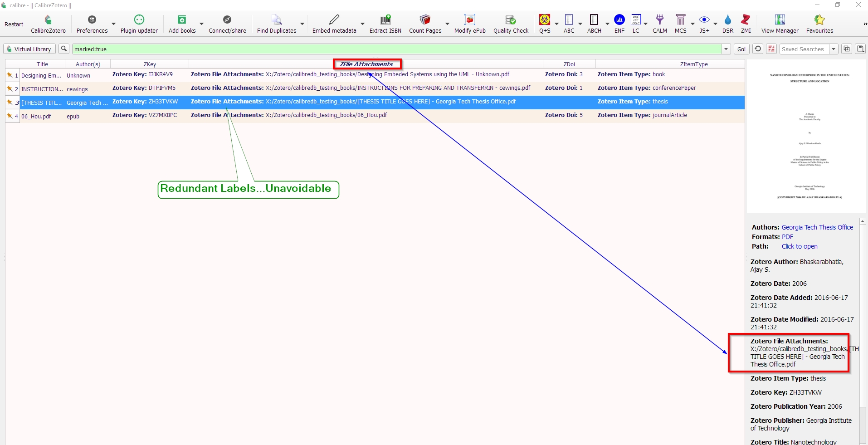Click the 'Zotero Key: DTPIFVM5' cell
Screen dimensions: 868x445
(x=150, y=88)
